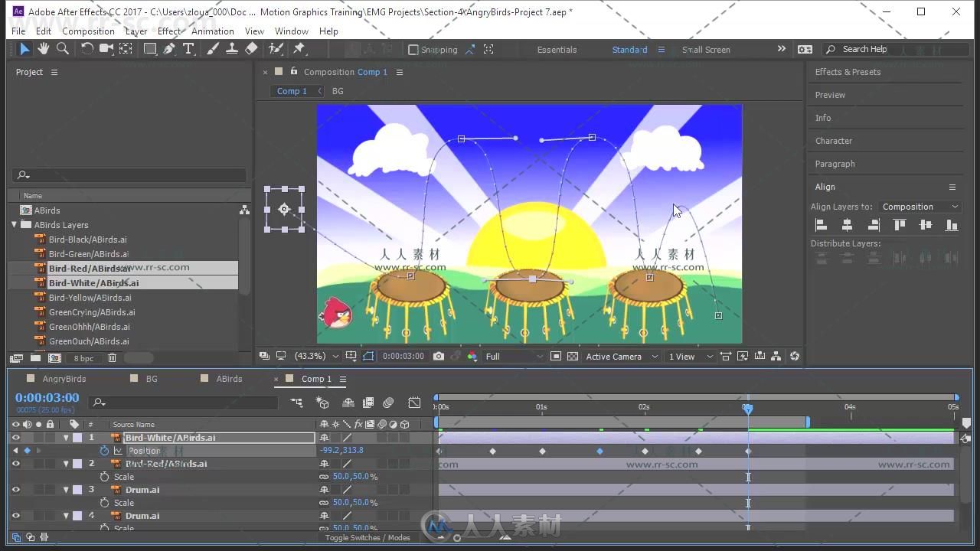
Task: Select the Selection arrow tool
Action: pyautogui.click(x=24, y=49)
